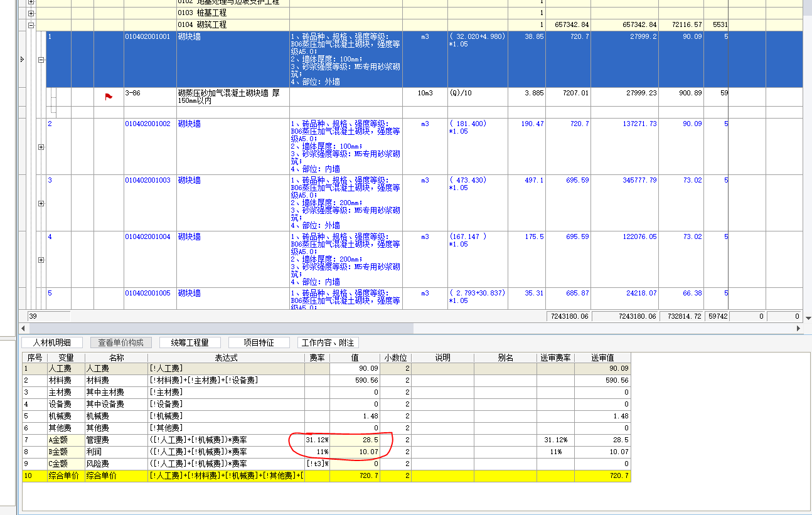Select the 0104 砌筑工程 row name
Viewport: 812px width, 515px height.
(202, 25)
